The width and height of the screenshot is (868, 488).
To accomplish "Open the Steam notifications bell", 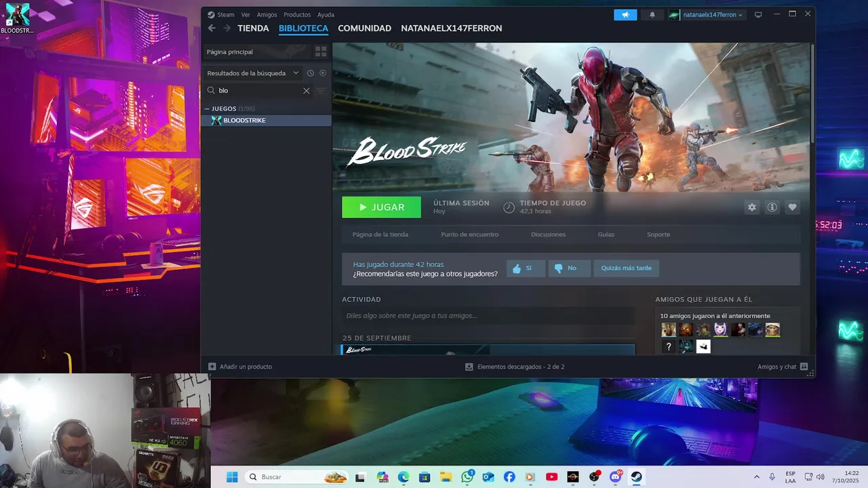I will tap(652, 14).
